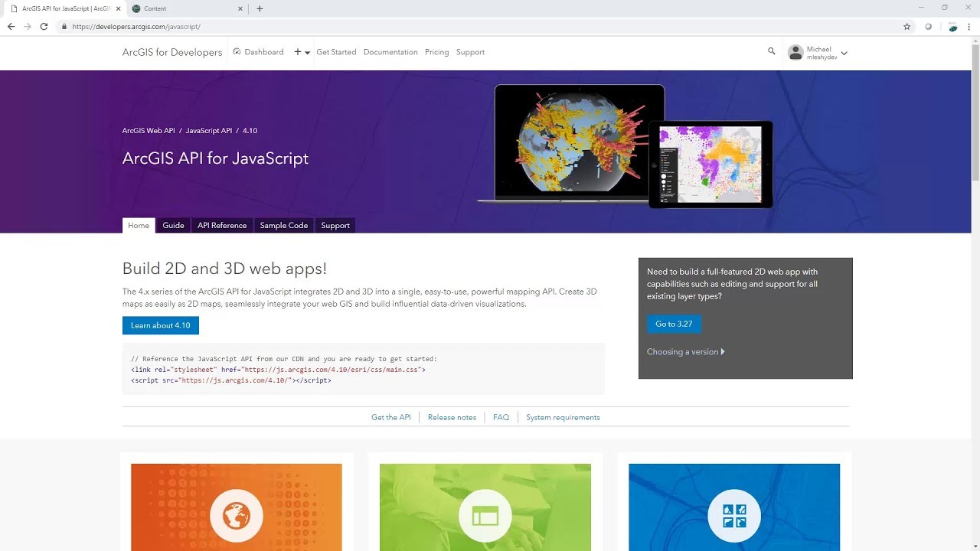Click the grey circular extension icon
Image resolution: width=980 pixels, height=551 pixels.
(x=929, y=26)
